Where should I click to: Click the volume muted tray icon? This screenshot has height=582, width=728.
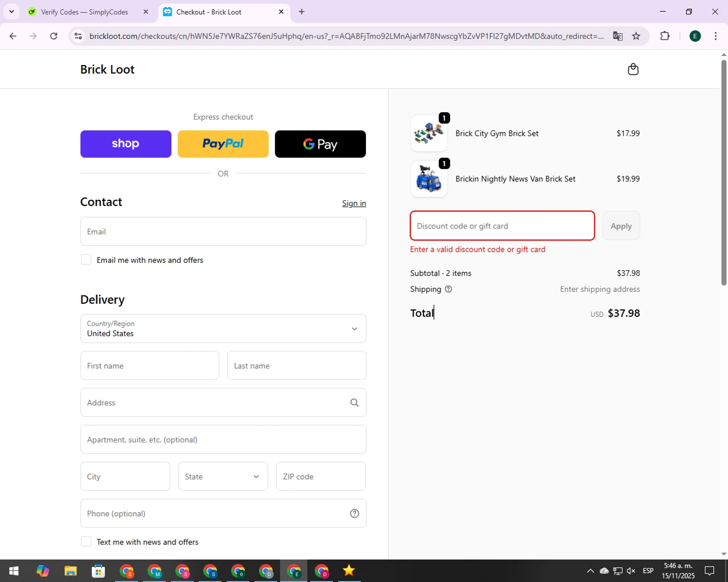click(x=631, y=571)
